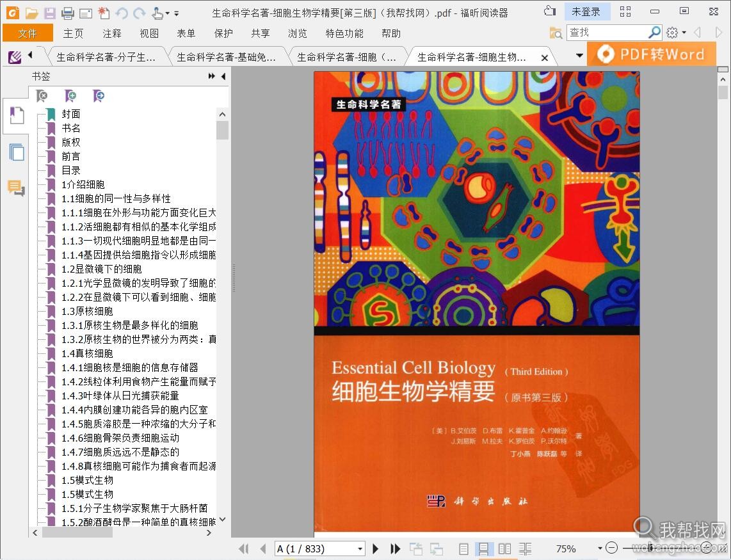Click the add bookmark icon

tap(70, 96)
